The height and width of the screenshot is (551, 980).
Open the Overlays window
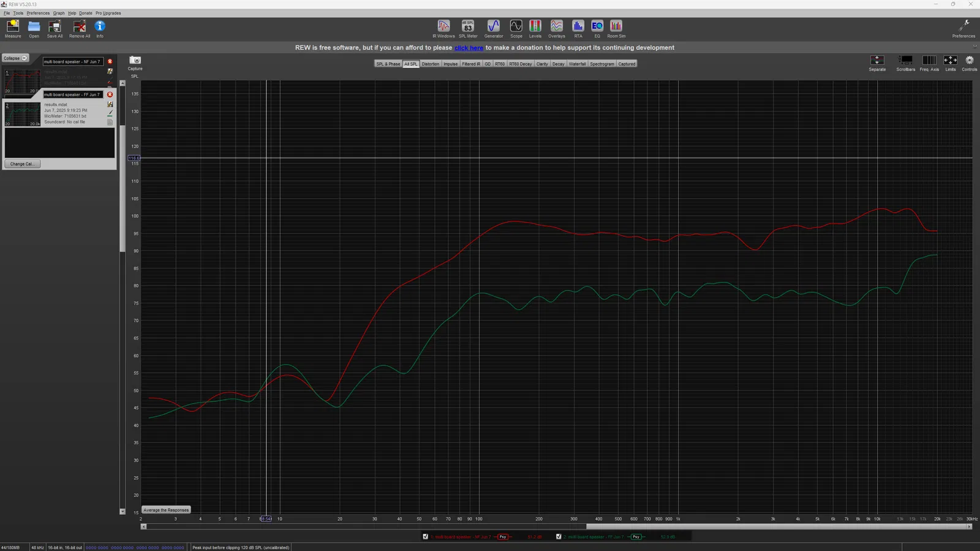pos(557,29)
